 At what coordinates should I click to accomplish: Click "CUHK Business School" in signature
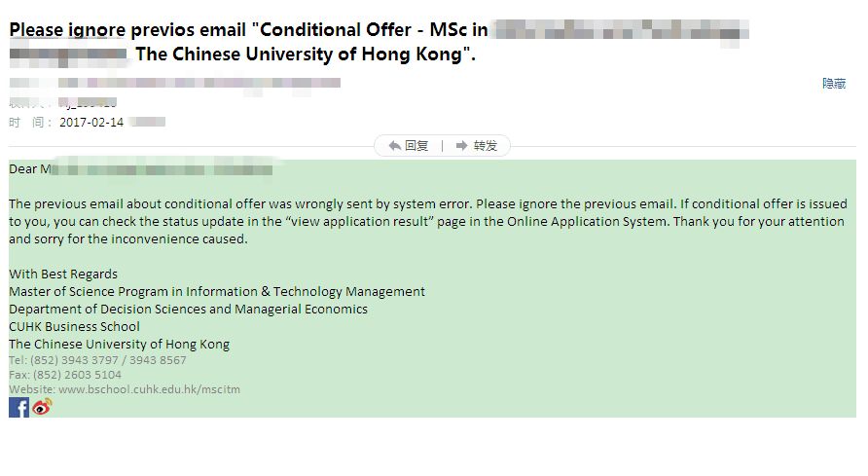coord(74,327)
